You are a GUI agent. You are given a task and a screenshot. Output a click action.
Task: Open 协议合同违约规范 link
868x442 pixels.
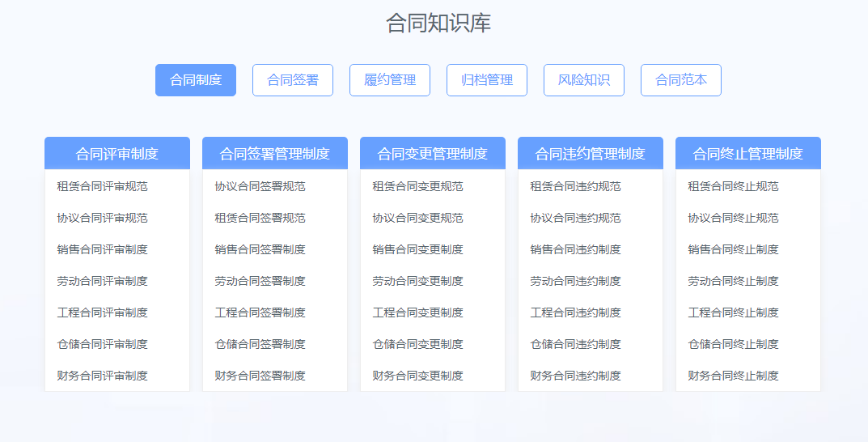tap(576, 218)
